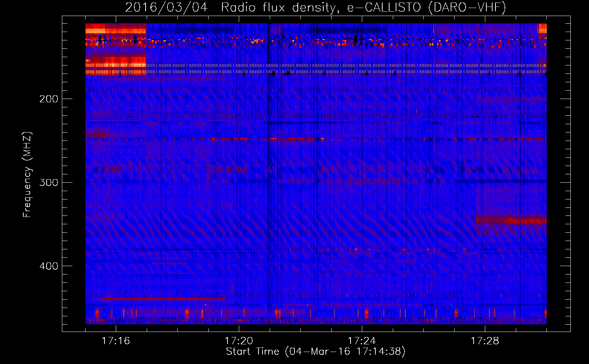This screenshot has width=589, height=364.
Task: Click the 17:28 time tick label
Action: (485, 341)
